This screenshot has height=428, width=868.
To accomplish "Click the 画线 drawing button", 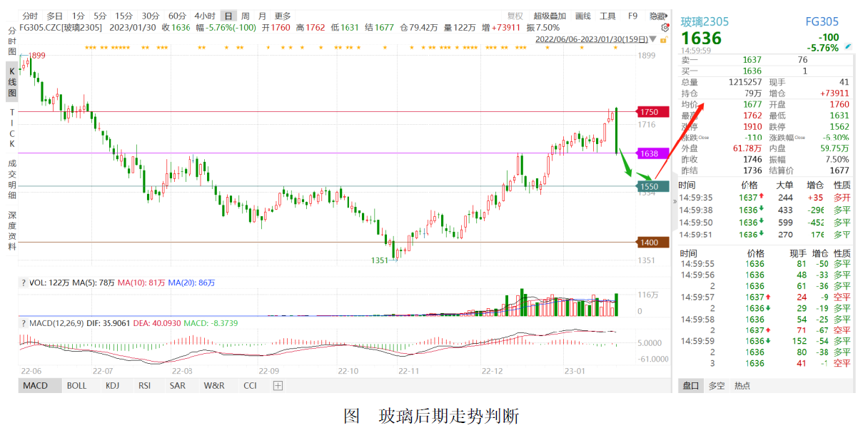I will [582, 16].
